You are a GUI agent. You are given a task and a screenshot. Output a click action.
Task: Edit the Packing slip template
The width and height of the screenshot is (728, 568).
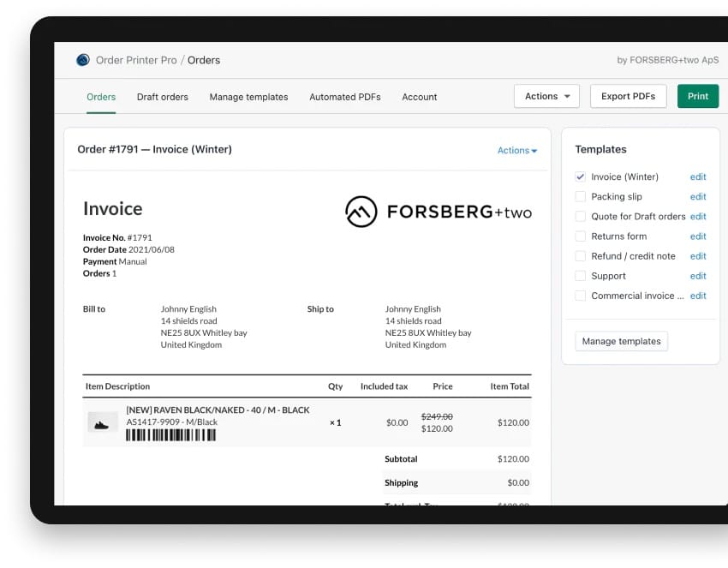click(x=698, y=197)
